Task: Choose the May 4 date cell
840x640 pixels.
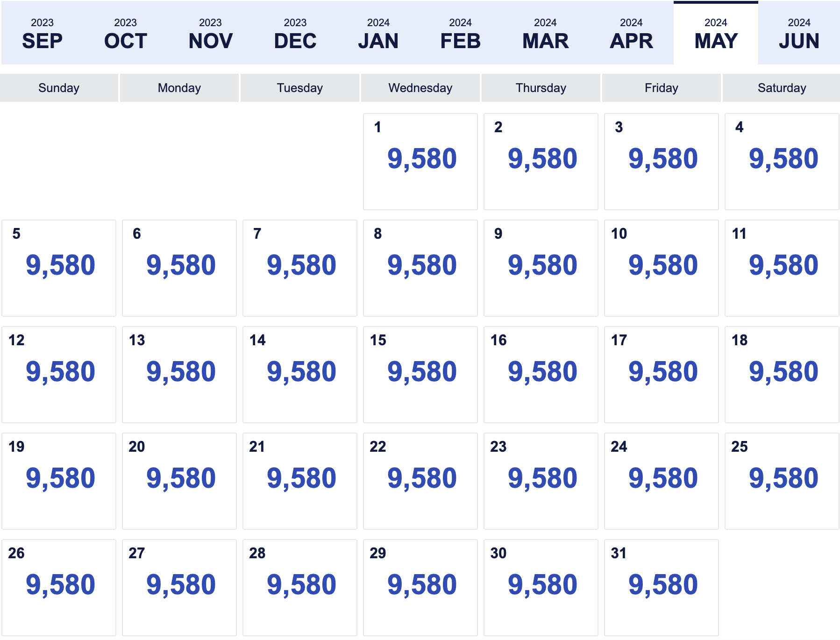Action: (782, 162)
